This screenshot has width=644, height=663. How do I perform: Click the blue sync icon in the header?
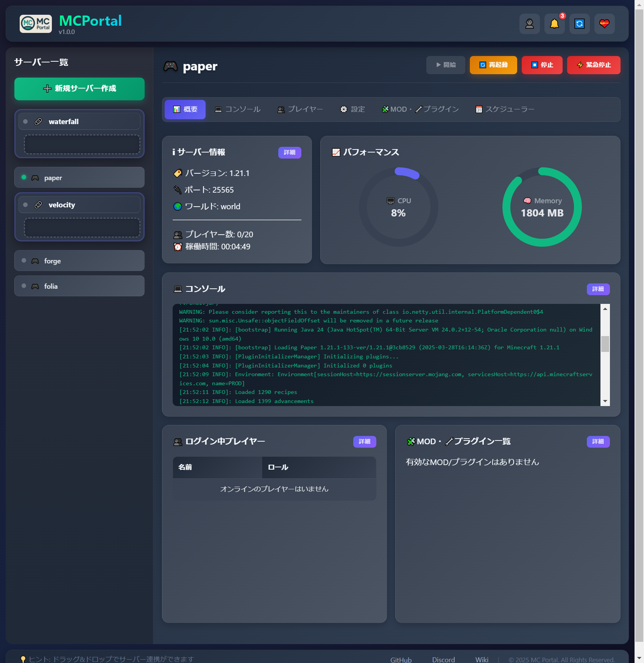click(x=579, y=23)
